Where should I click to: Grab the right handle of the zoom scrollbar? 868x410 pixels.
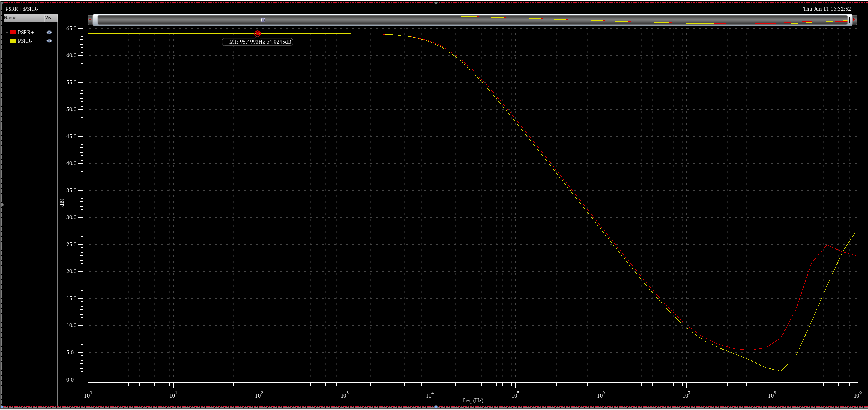849,20
